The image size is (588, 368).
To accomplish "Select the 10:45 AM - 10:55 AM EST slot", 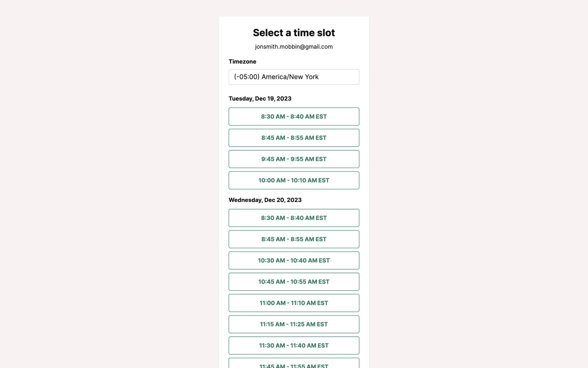I will point(294,282).
